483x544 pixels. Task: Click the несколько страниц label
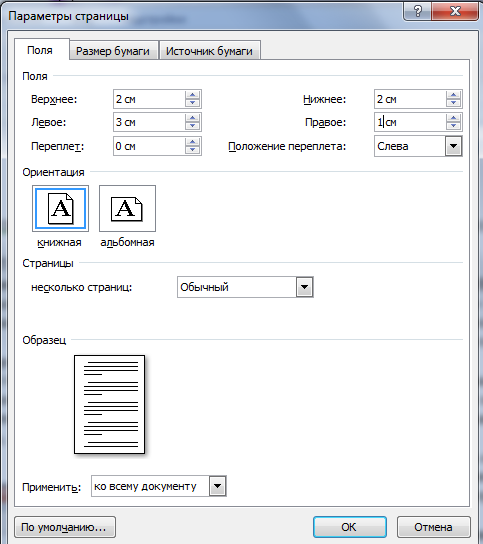click(x=82, y=287)
